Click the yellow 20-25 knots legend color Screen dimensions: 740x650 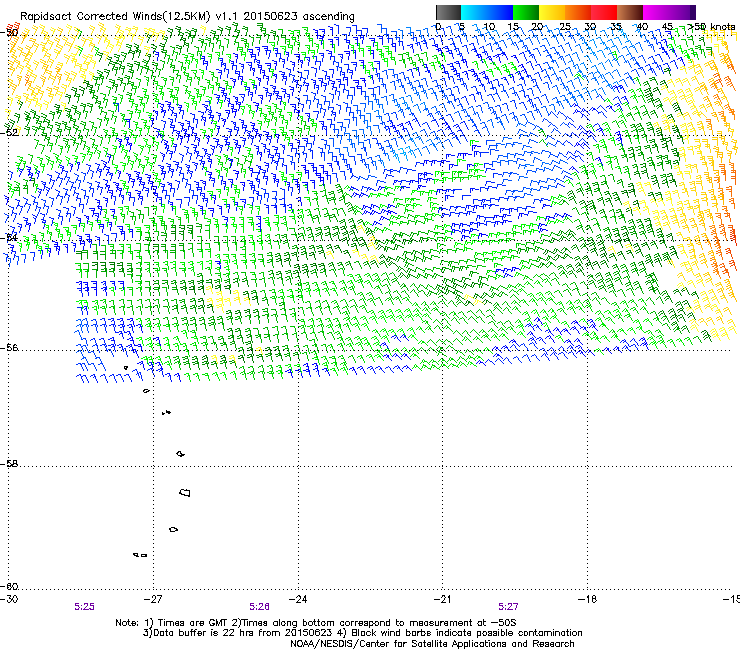click(x=552, y=12)
